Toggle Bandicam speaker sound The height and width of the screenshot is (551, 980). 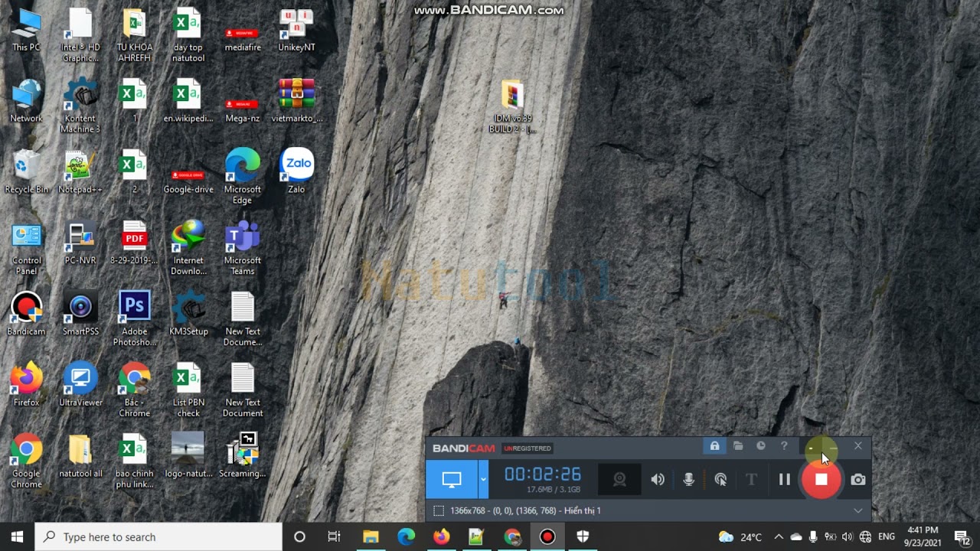[658, 480]
